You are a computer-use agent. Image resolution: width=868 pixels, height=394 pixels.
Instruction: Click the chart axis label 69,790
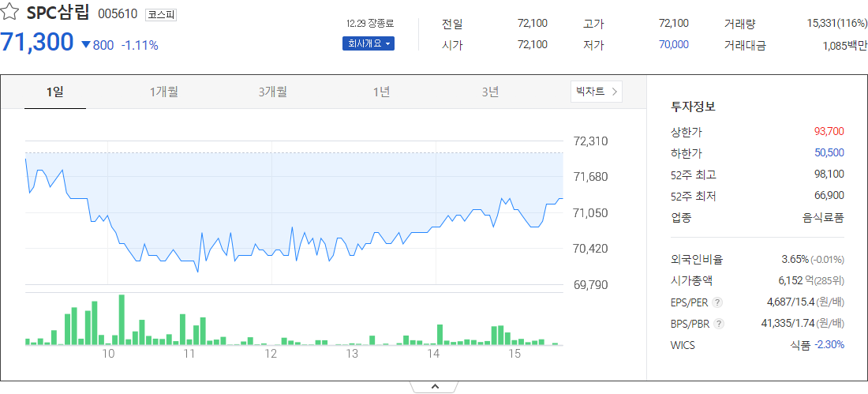point(591,285)
